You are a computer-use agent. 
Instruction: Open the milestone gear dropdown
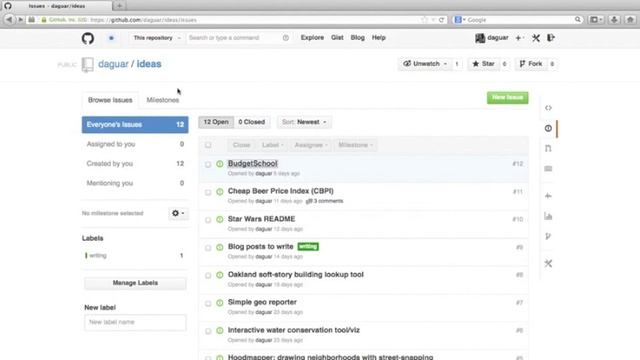[x=178, y=213]
